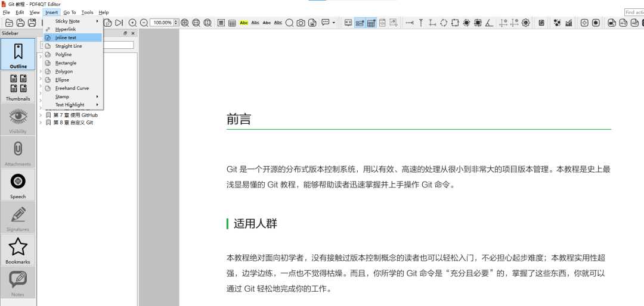This screenshot has width=644, height=306.
Task: Select the Select Table tool icon
Action: (232, 23)
